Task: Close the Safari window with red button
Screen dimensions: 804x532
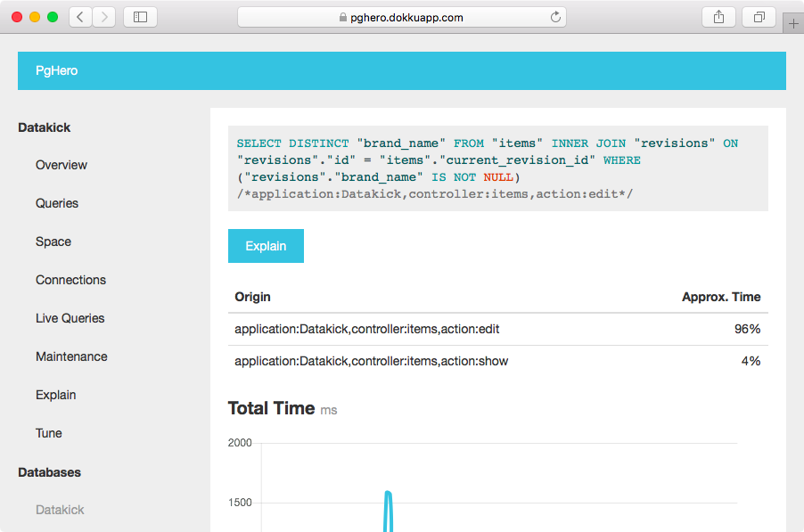Action: point(17,17)
